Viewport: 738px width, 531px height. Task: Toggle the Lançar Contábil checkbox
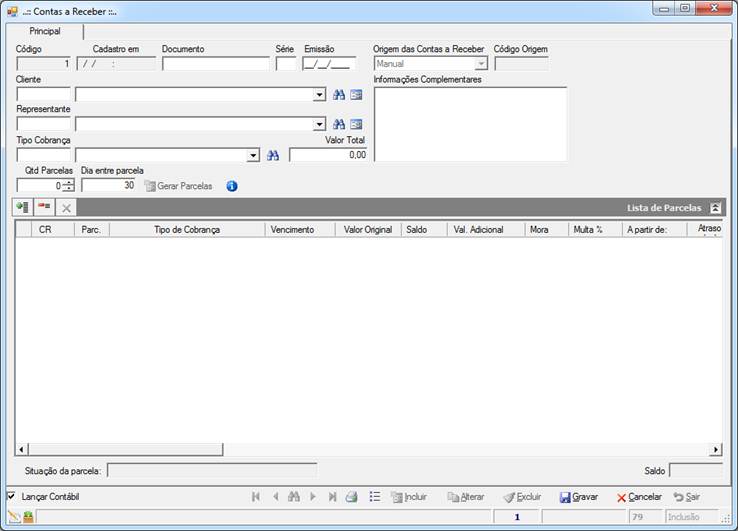(x=11, y=496)
